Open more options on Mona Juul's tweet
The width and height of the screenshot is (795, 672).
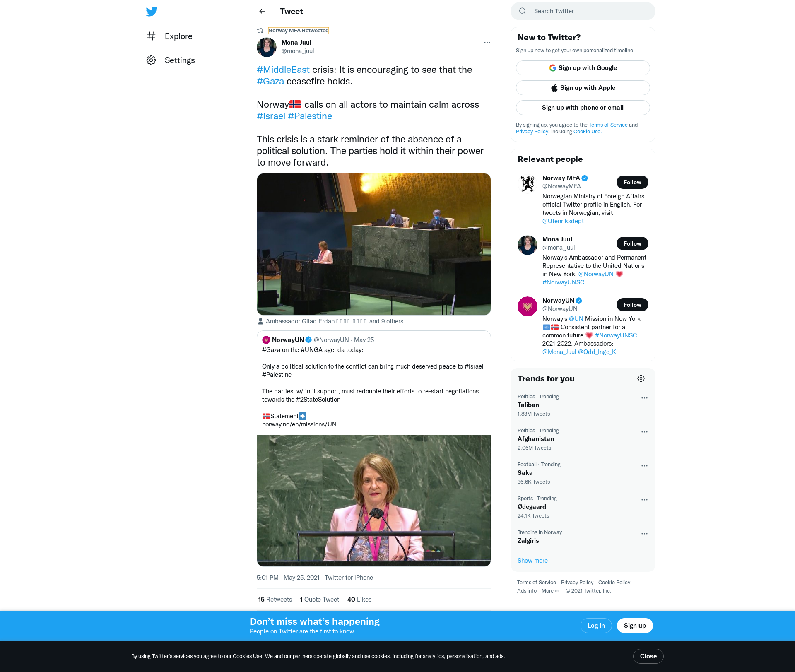pyautogui.click(x=487, y=43)
